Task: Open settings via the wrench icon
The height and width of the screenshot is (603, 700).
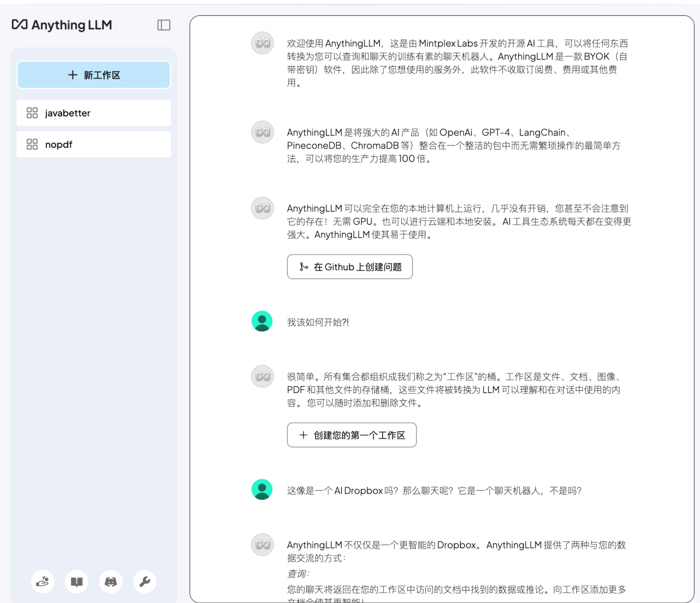Action: 145,582
